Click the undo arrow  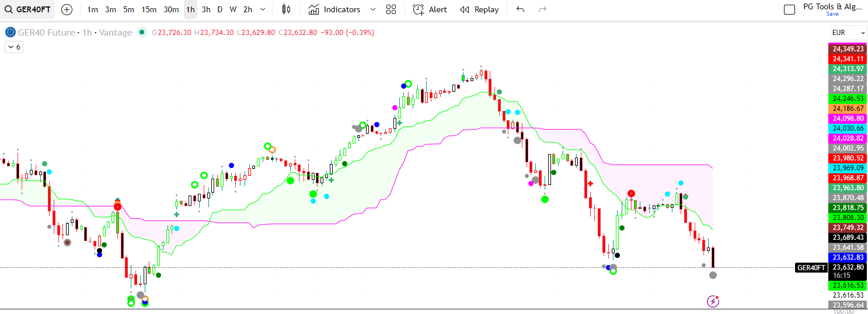pos(521,9)
